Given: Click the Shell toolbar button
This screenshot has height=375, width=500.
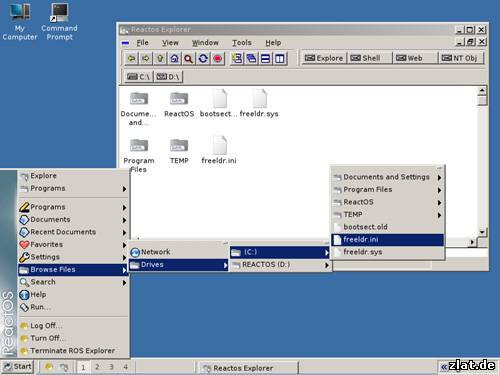Looking at the screenshot, I should point(370,58).
